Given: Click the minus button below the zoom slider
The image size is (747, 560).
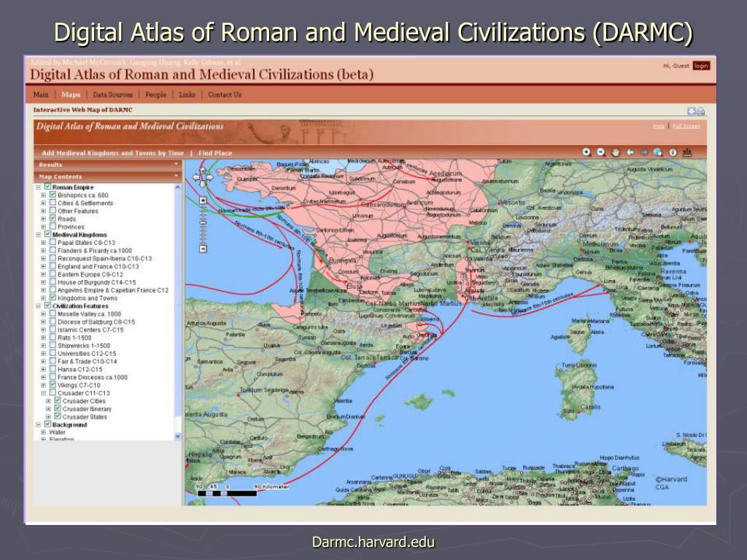Looking at the screenshot, I should pyautogui.click(x=203, y=249).
